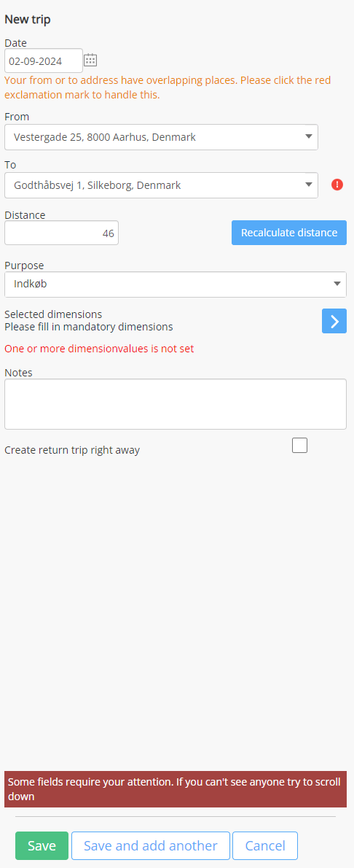Click the Date input field
354x868 pixels.
[44, 61]
